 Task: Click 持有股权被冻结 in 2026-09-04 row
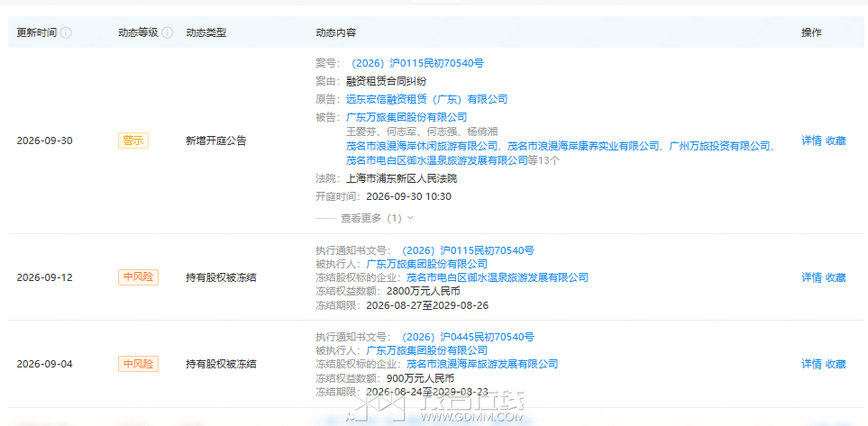pyautogui.click(x=221, y=364)
